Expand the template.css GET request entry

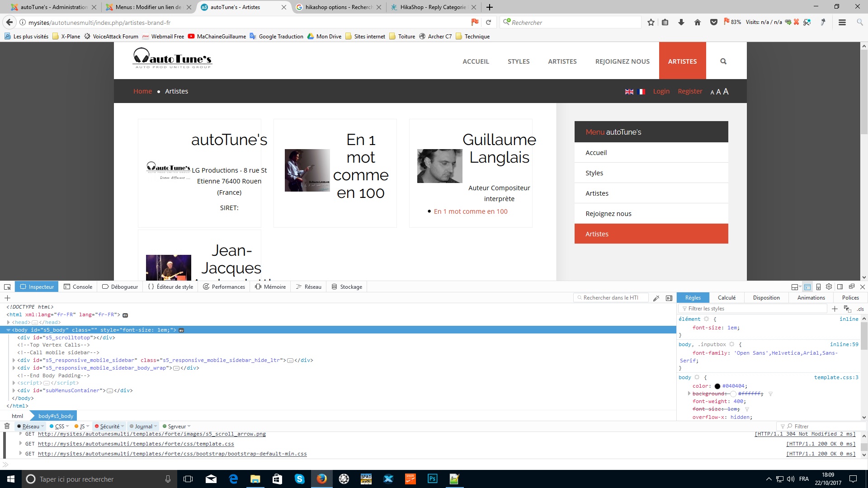pyautogui.click(x=20, y=444)
